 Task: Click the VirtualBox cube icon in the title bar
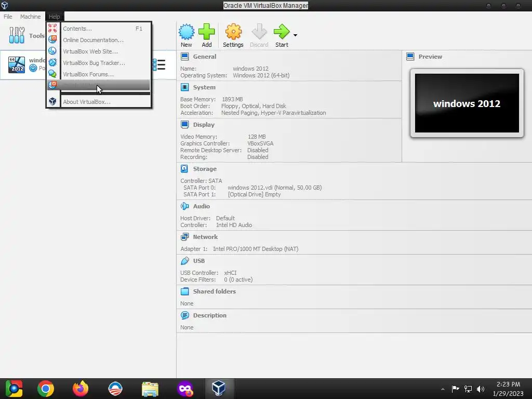(4, 5)
